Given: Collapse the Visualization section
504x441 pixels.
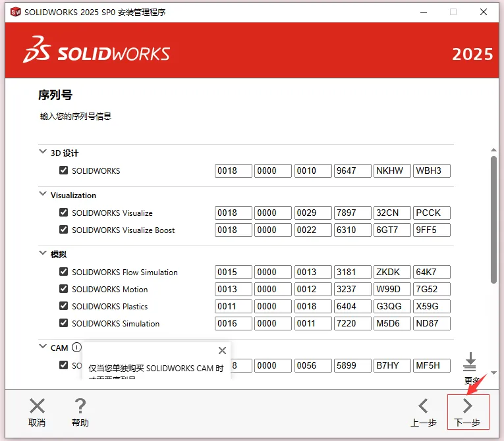Looking at the screenshot, I should click(42, 194).
